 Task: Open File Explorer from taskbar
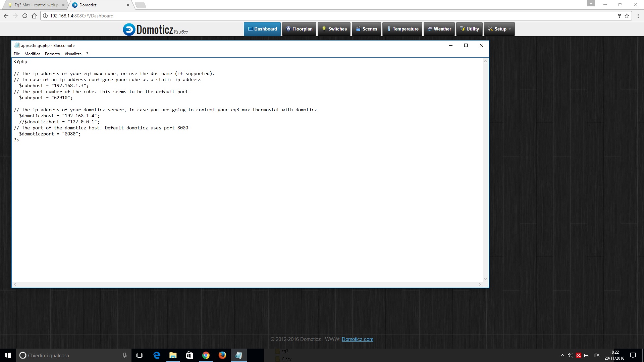point(173,355)
